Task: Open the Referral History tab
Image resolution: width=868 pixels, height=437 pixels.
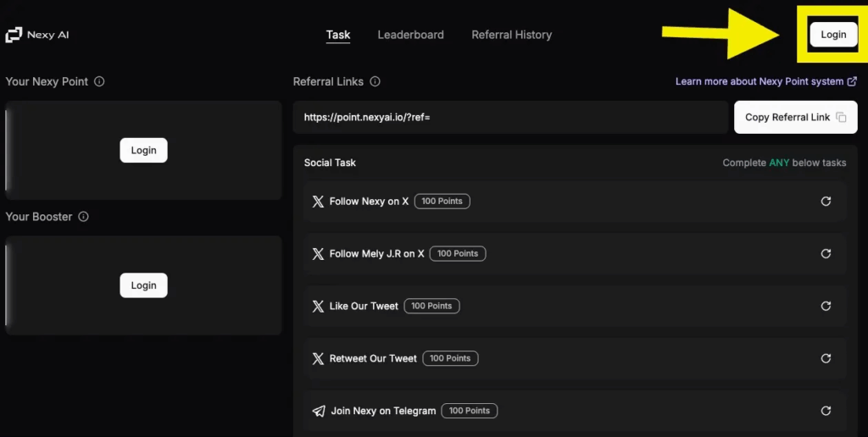Action: [x=511, y=35]
